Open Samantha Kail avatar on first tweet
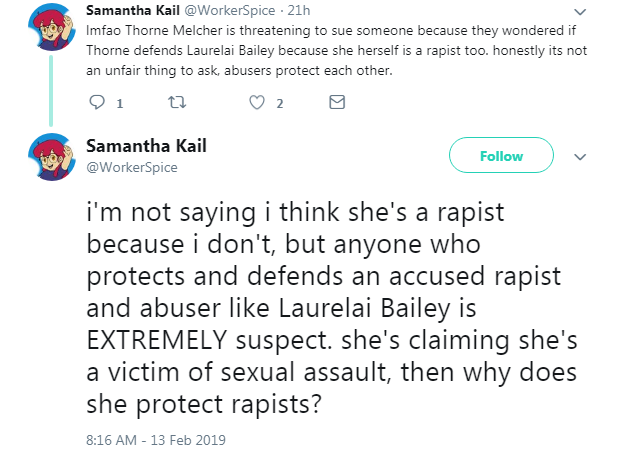The width and height of the screenshot is (618, 450). (x=52, y=28)
